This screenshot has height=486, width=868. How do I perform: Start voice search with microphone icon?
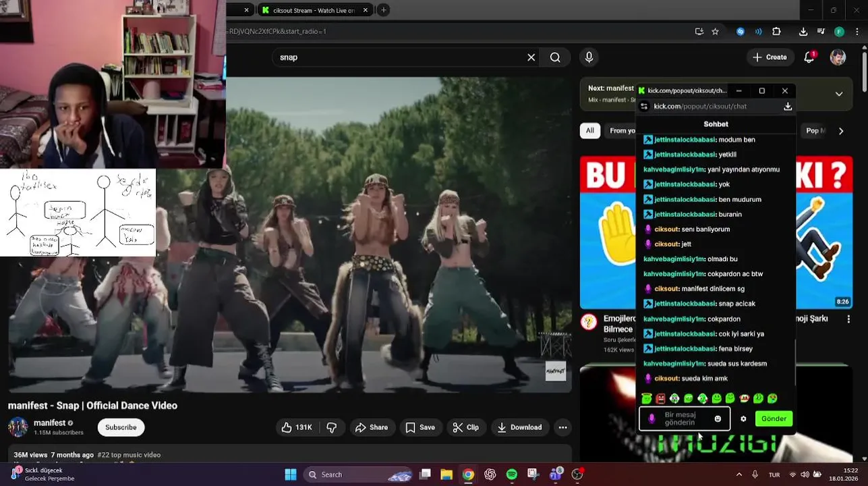[x=589, y=57]
